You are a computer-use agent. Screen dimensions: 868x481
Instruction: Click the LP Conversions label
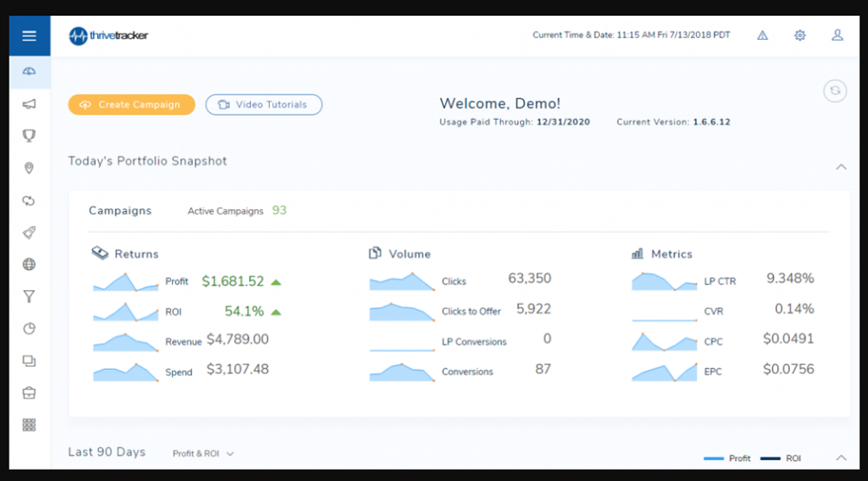click(x=474, y=342)
